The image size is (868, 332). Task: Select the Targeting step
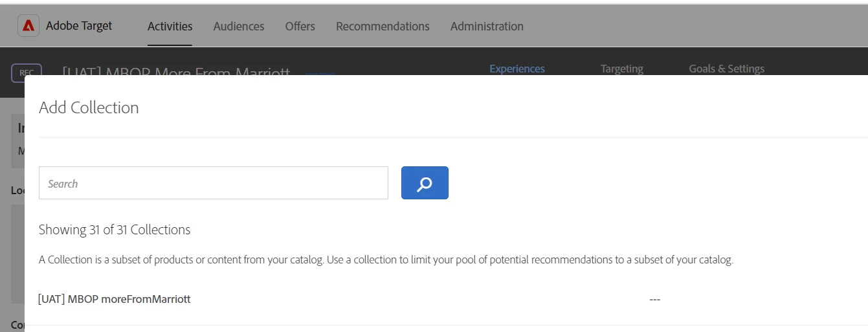(x=622, y=69)
